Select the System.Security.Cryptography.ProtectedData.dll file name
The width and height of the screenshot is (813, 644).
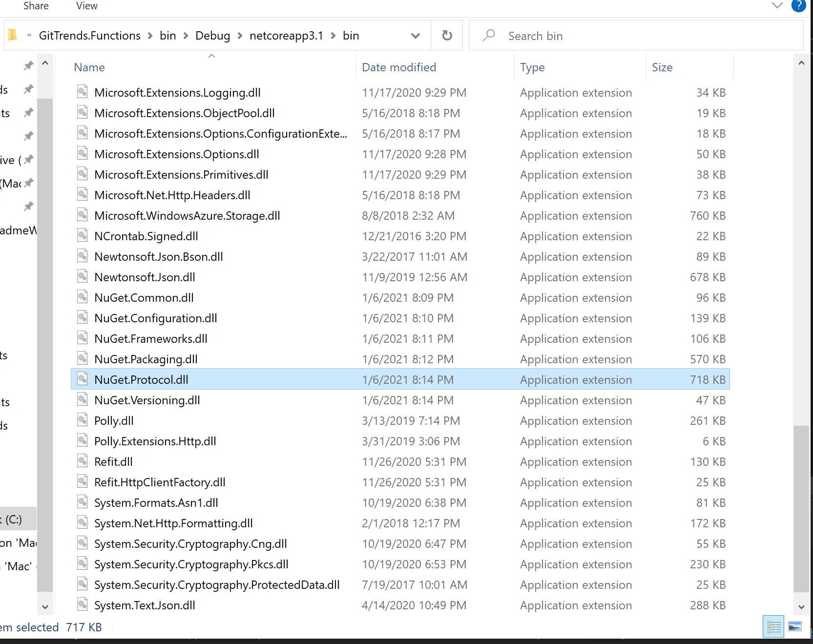[217, 585]
